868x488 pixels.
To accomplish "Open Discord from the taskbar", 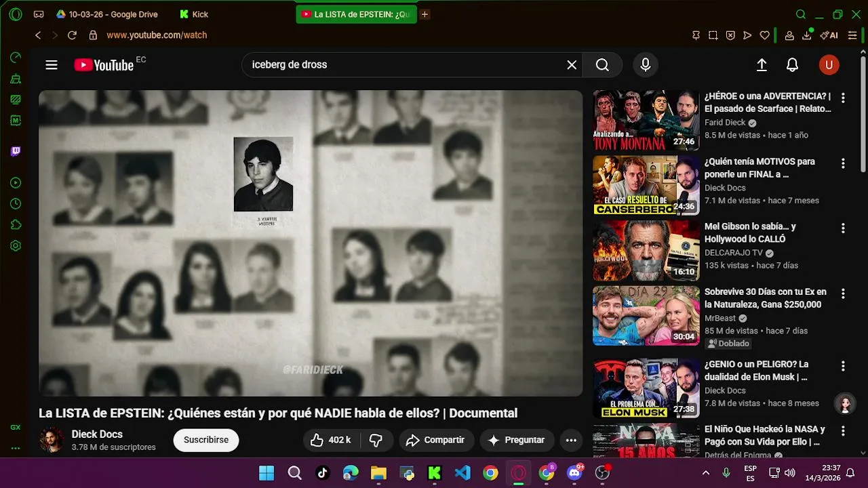I will point(575,473).
